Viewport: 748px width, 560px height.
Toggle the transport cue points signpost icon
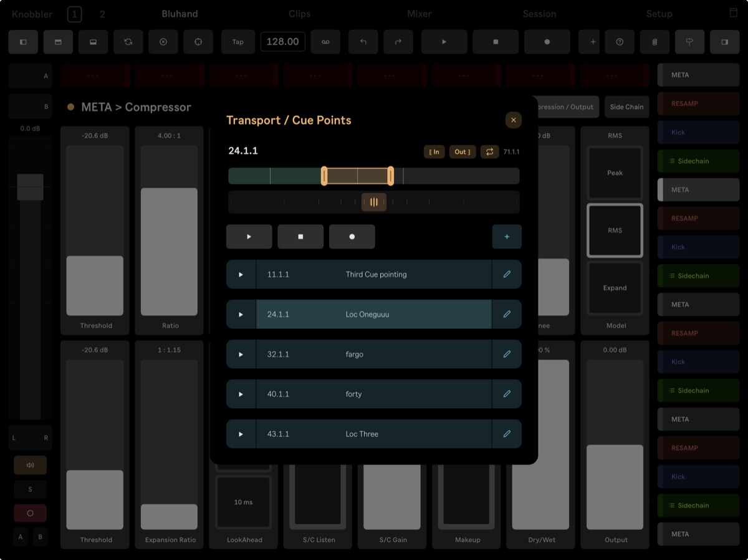pyautogui.click(x=689, y=42)
